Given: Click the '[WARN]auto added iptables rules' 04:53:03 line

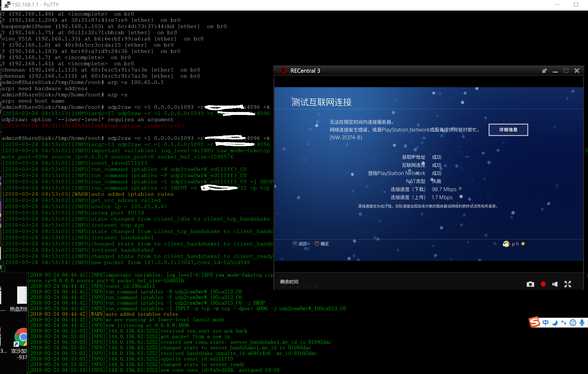Looking at the screenshot, I should pos(88,194).
